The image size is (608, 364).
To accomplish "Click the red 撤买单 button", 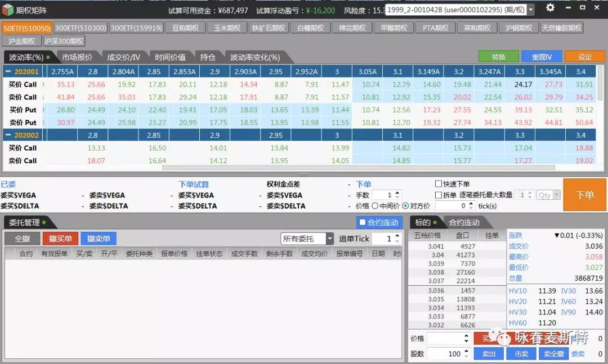I will [60, 239].
